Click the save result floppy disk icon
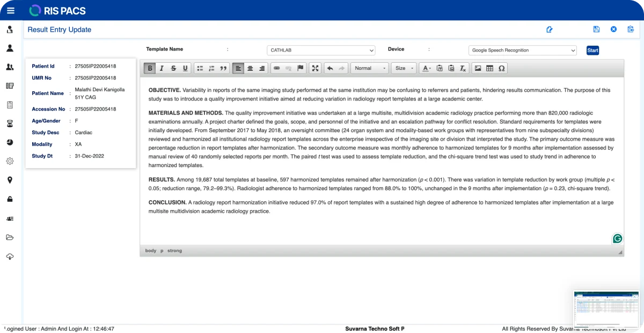644x333 pixels. 596,30
